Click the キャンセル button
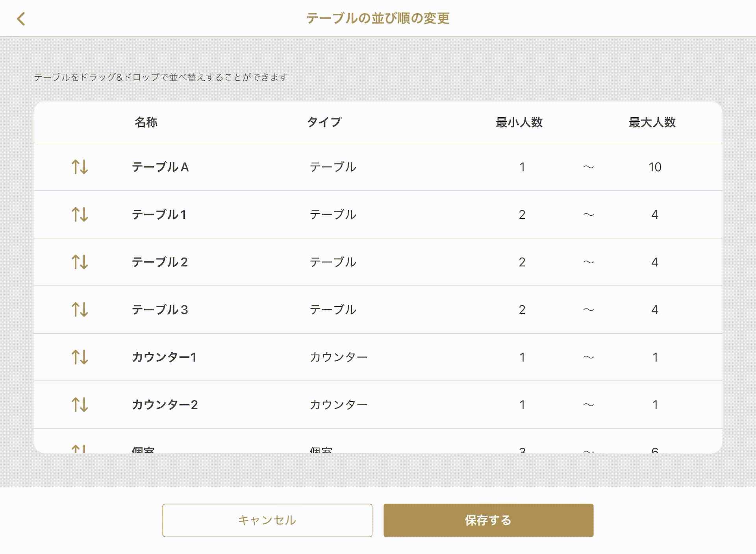This screenshot has width=756, height=554. (x=267, y=520)
